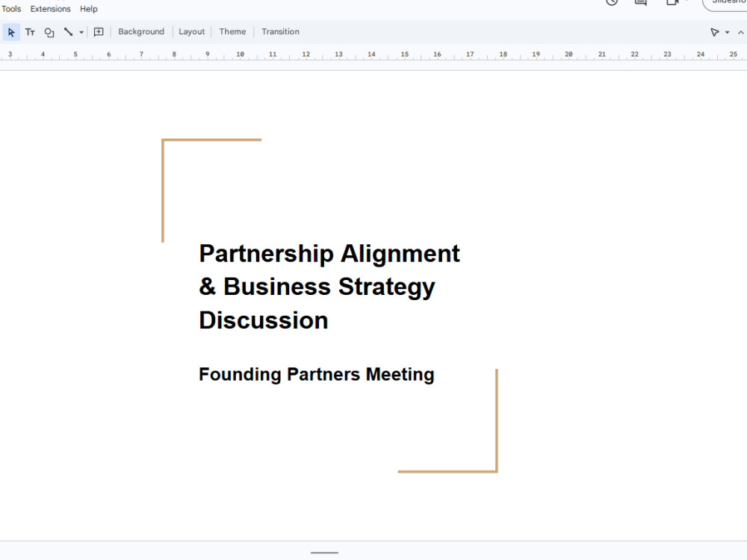
Task: Click the speaker notes drag handle
Action: point(324,553)
